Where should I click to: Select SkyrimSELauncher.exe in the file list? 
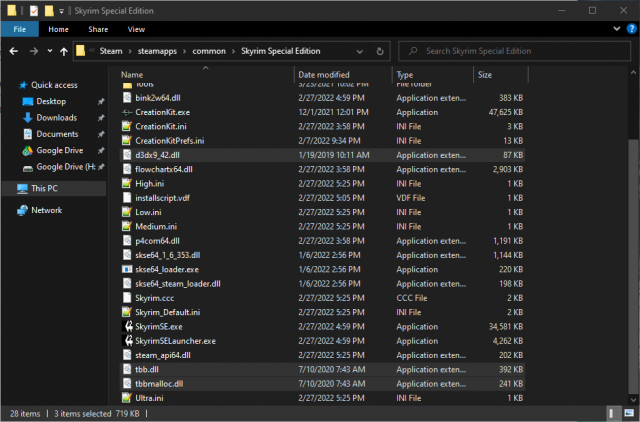point(174,340)
